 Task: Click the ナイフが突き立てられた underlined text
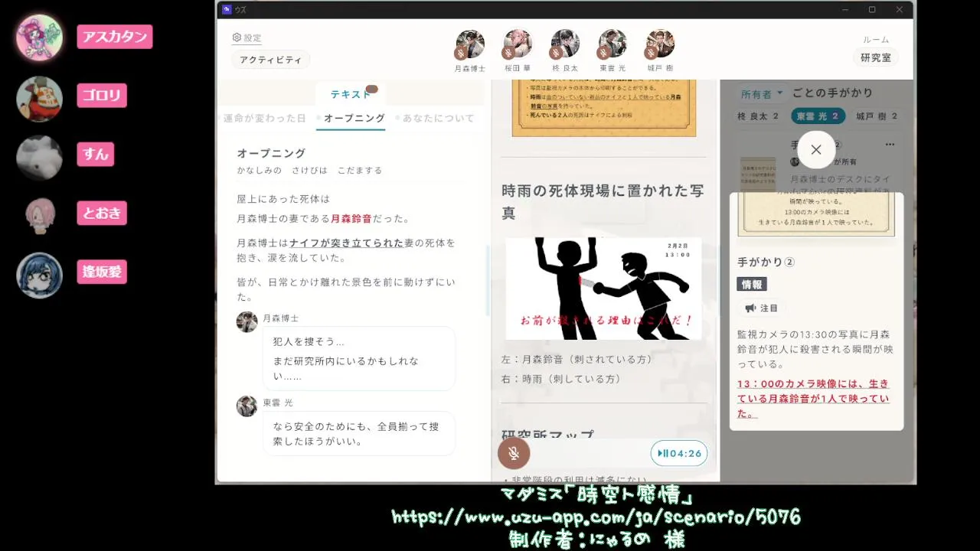point(347,243)
